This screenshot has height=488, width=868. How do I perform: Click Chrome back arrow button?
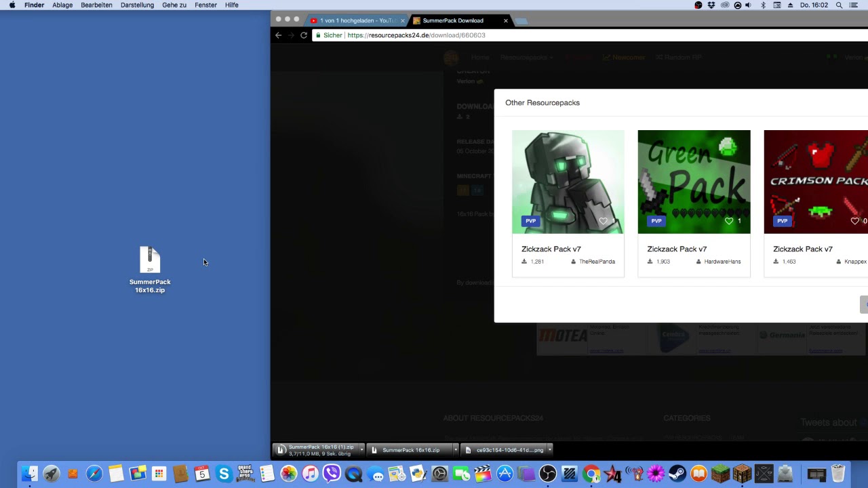278,35
